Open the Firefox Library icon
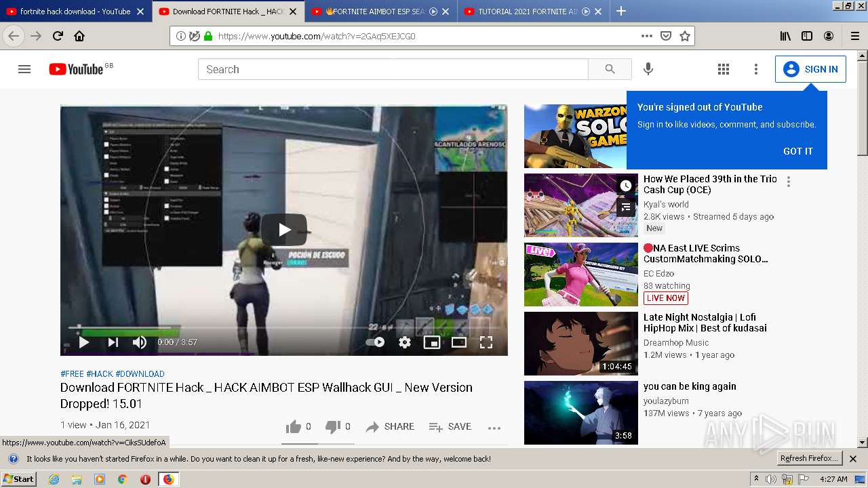 click(x=785, y=36)
